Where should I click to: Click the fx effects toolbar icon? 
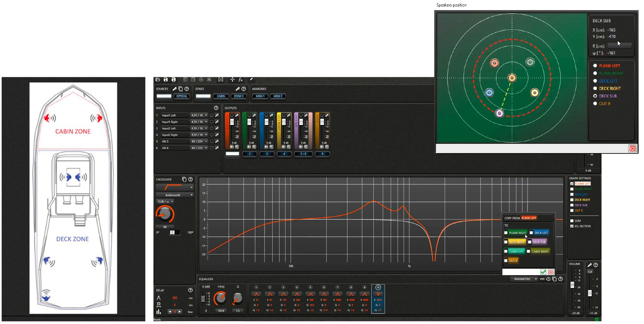tap(240, 80)
